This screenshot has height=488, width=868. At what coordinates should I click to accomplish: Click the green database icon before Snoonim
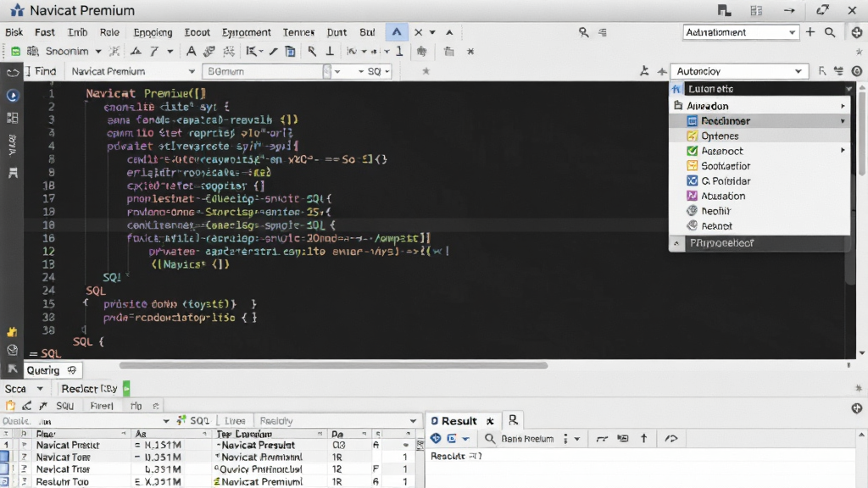[15, 52]
